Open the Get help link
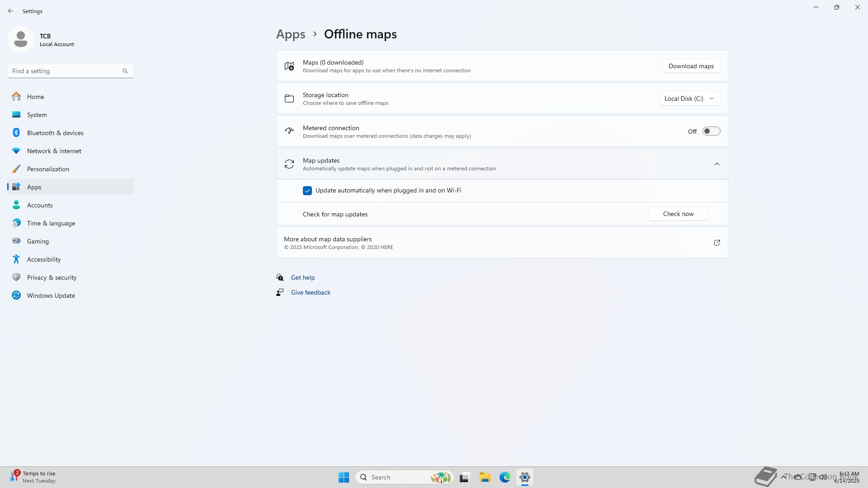The image size is (868, 488). 302,277
